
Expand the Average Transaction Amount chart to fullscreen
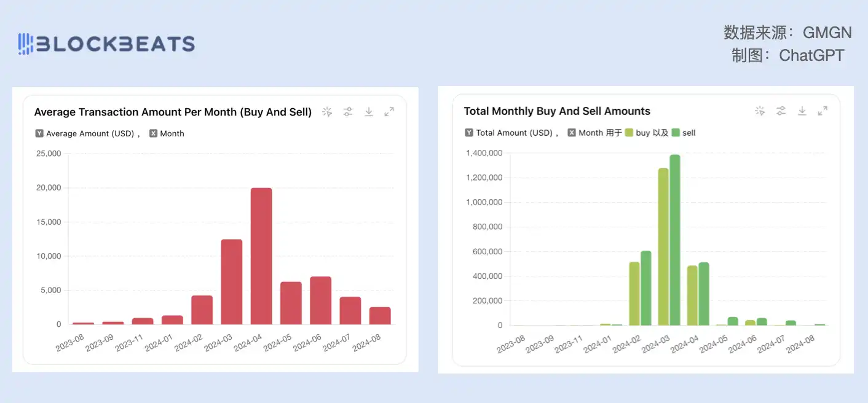pos(389,112)
